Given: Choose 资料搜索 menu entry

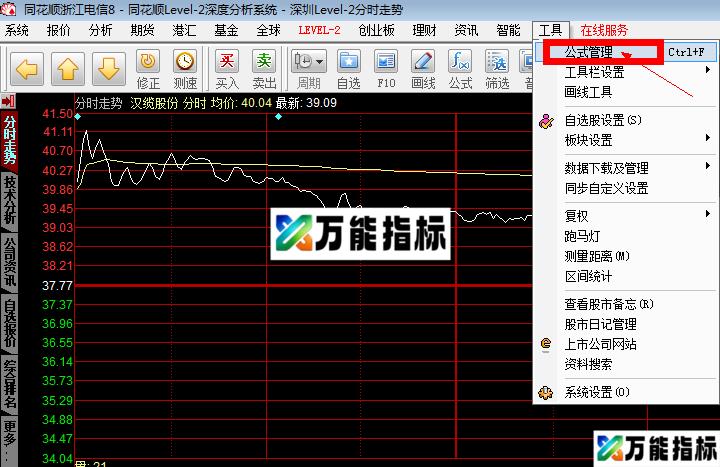Looking at the screenshot, I should [625, 365].
